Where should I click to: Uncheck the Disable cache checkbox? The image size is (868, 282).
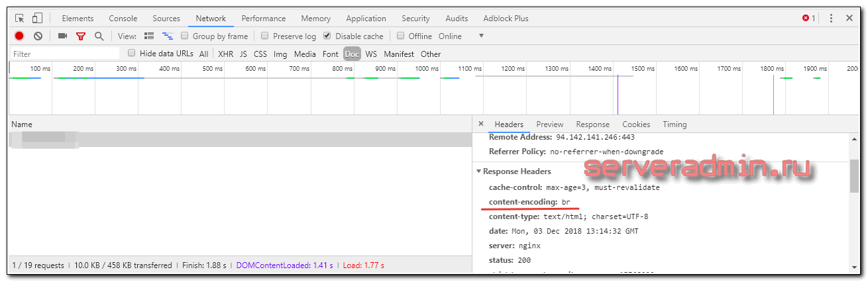tap(327, 36)
